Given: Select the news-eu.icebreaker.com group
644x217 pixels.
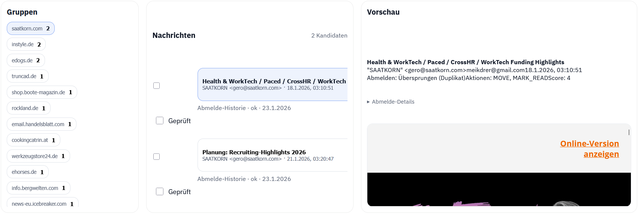Looking at the screenshot, I should point(42,203).
